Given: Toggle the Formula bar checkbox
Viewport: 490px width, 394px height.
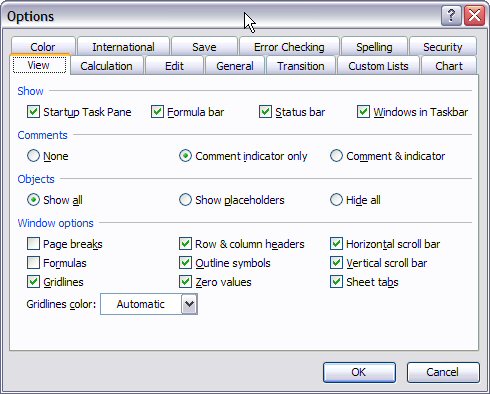Looking at the screenshot, I should point(157,112).
